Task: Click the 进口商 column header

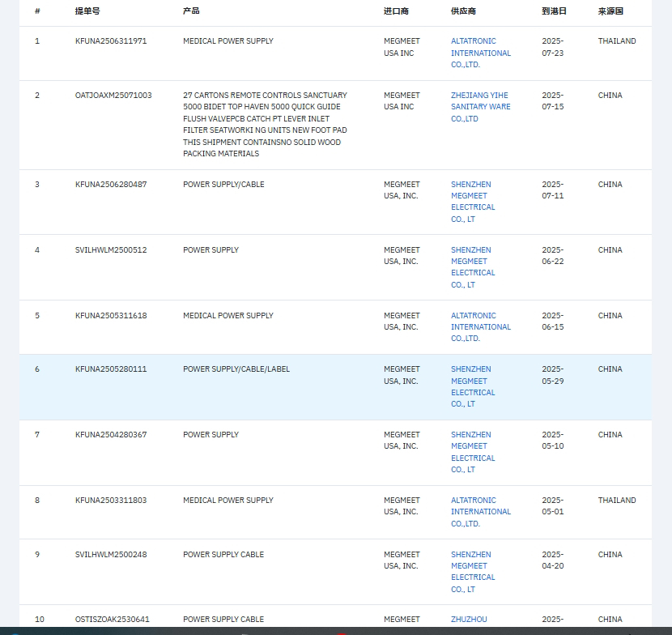Action: pos(396,11)
